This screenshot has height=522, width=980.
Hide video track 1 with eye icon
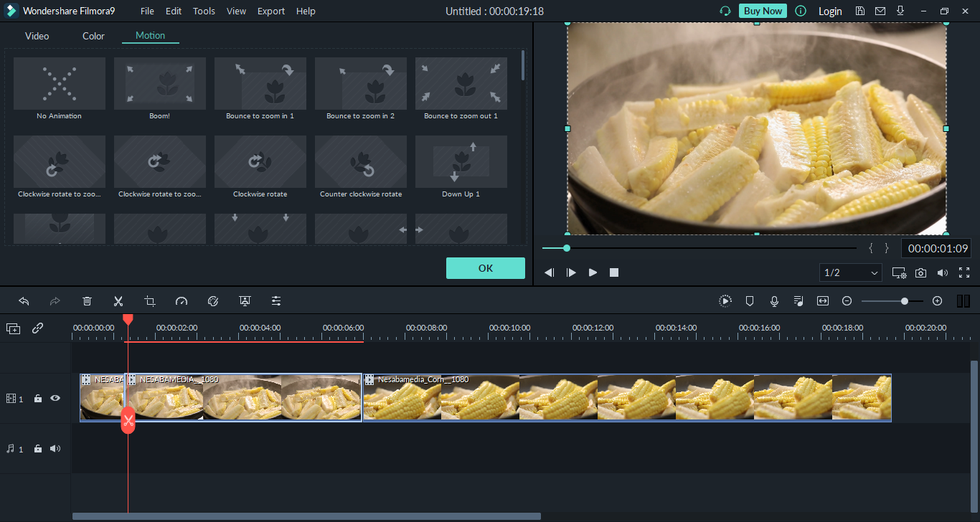[x=55, y=399]
